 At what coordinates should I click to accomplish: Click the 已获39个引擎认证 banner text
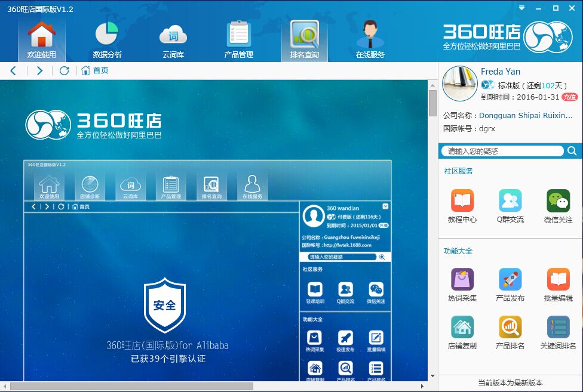point(168,359)
